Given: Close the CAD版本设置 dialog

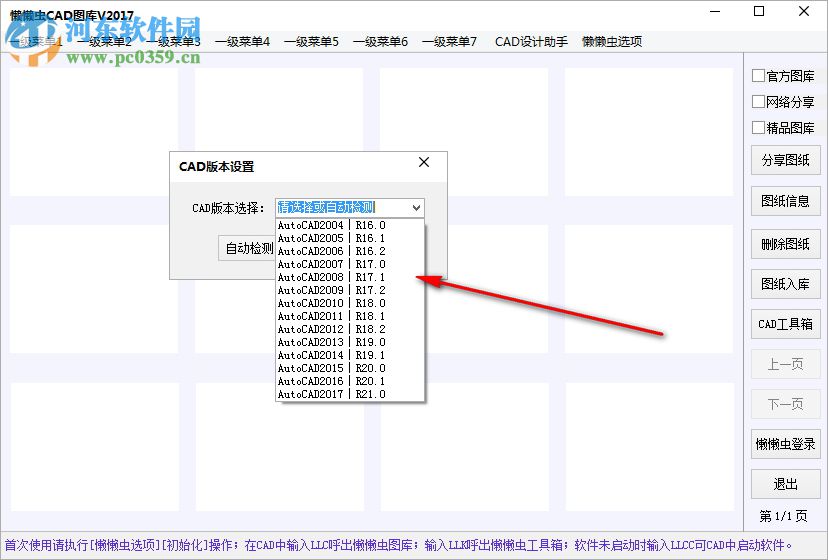Looking at the screenshot, I should pyautogui.click(x=424, y=162).
